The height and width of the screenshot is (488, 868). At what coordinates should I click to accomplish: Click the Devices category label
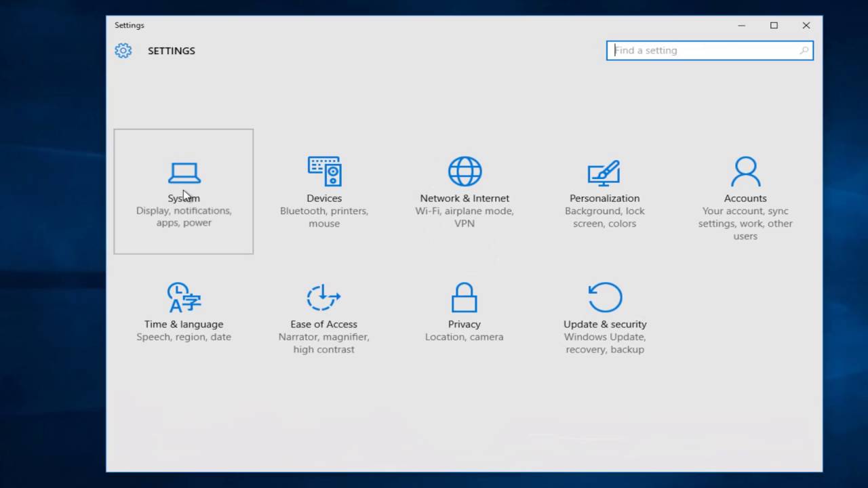tap(324, 198)
